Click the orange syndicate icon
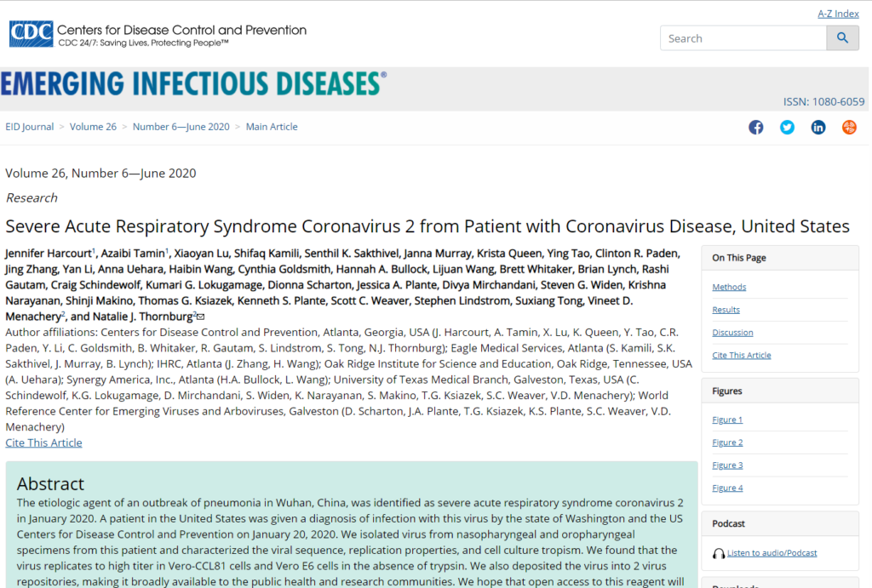Screen dimensions: 872x588 tap(849, 128)
